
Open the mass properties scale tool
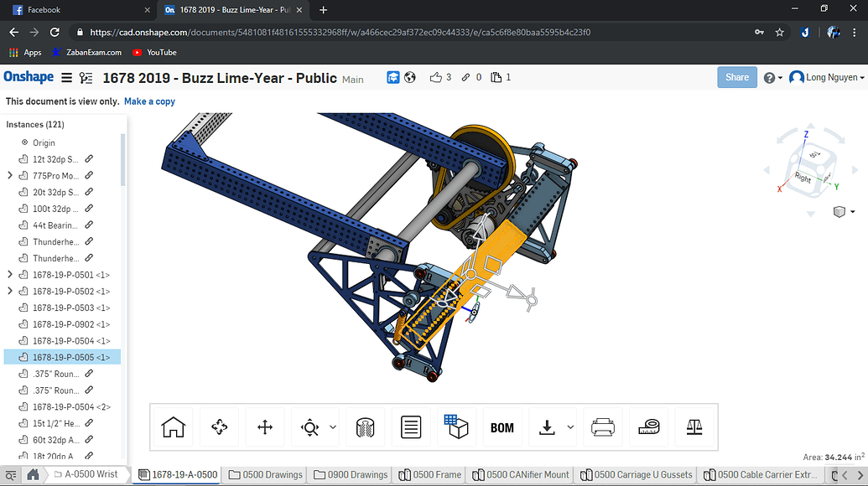(x=694, y=427)
